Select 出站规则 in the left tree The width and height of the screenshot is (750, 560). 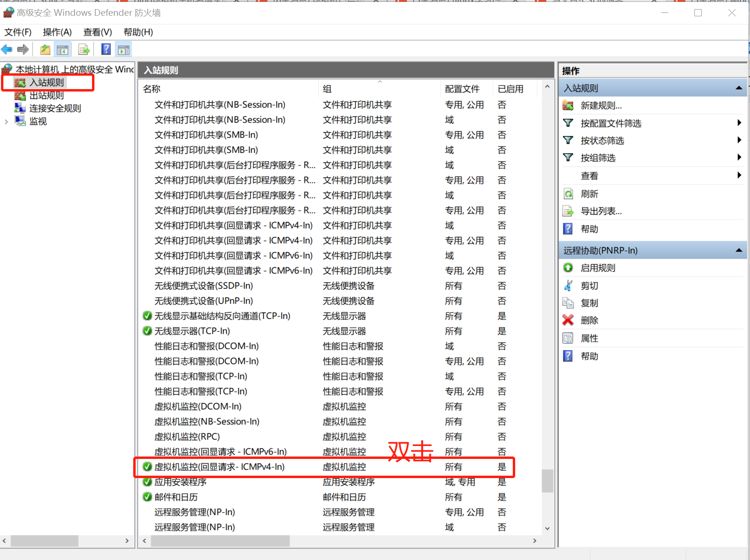coord(46,95)
